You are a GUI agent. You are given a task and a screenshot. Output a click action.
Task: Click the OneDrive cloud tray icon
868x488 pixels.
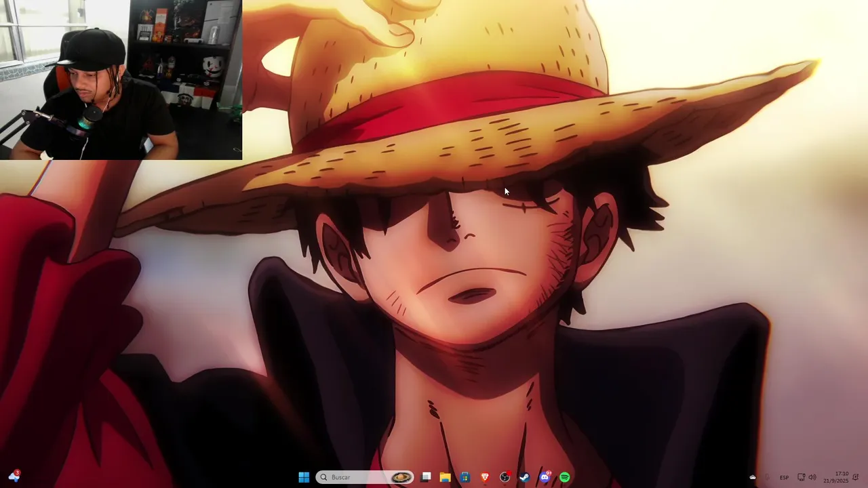click(x=752, y=477)
